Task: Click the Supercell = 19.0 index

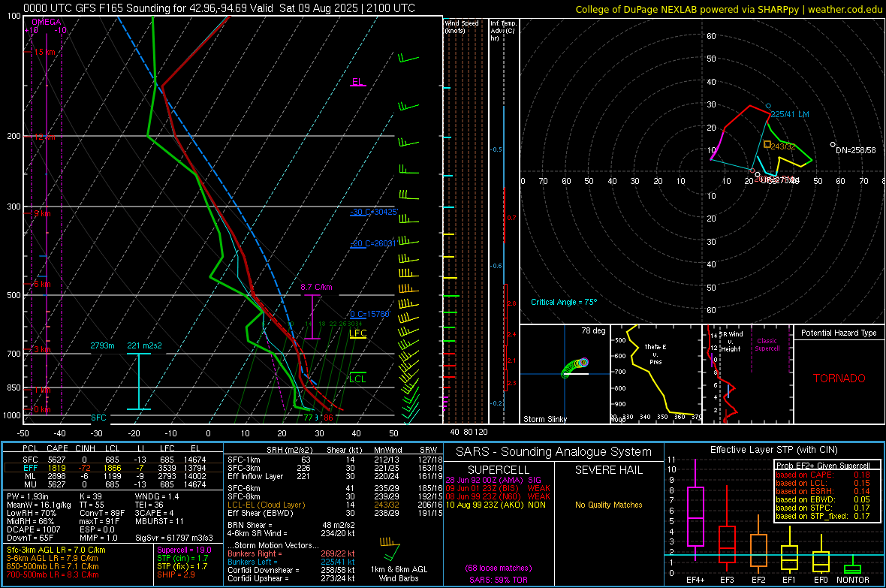Action: pyautogui.click(x=184, y=550)
